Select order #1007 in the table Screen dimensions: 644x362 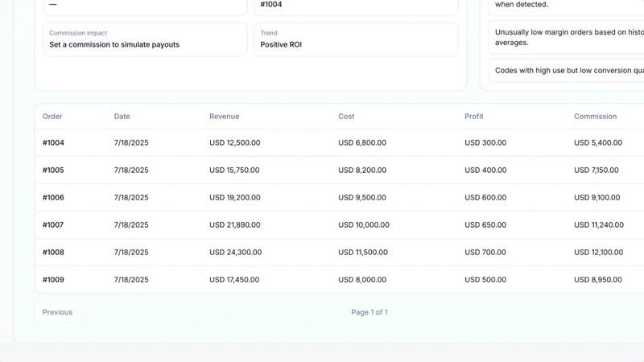coord(53,225)
